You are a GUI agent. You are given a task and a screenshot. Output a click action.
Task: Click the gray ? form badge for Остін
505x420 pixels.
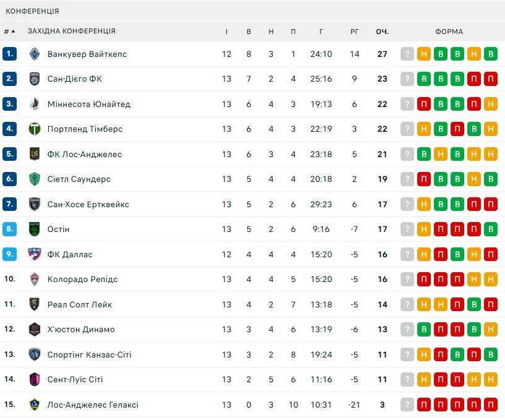pos(407,229)
